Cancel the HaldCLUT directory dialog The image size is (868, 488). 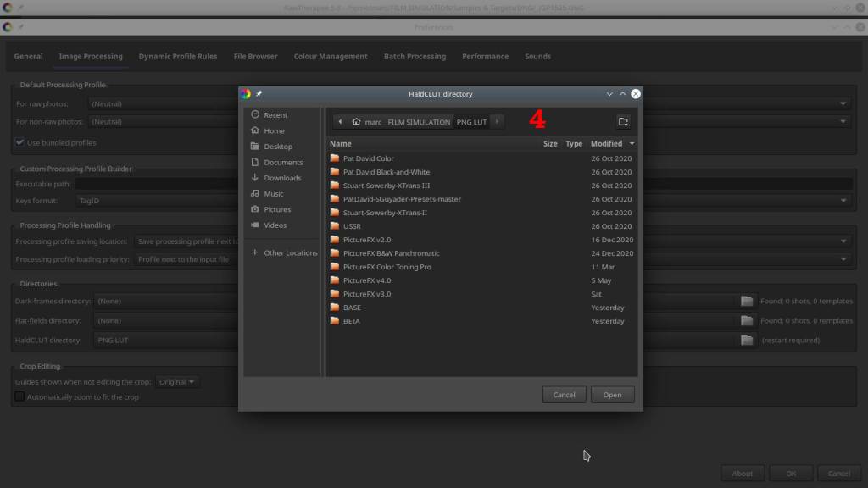tap(564, 395)
